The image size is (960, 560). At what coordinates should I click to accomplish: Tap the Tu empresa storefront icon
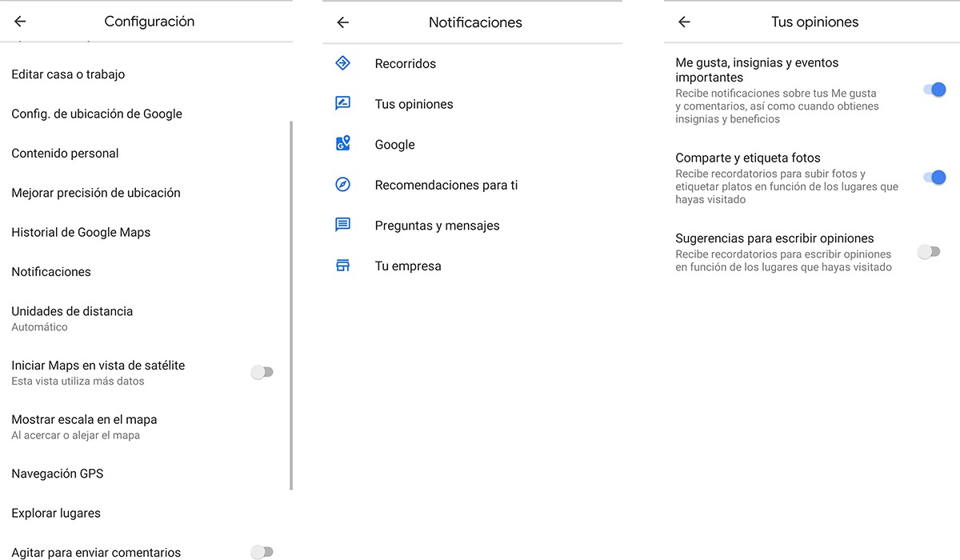(342, 266)
